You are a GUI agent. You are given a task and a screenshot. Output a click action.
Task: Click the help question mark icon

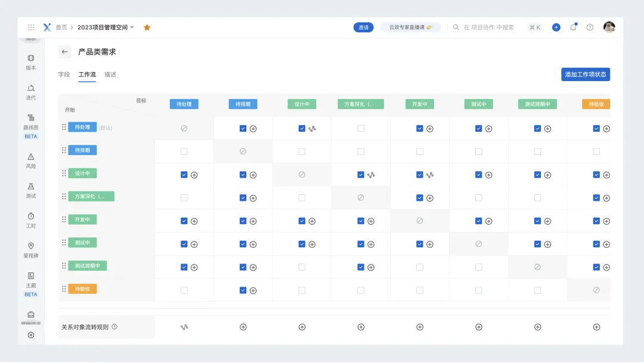[590, 27]
